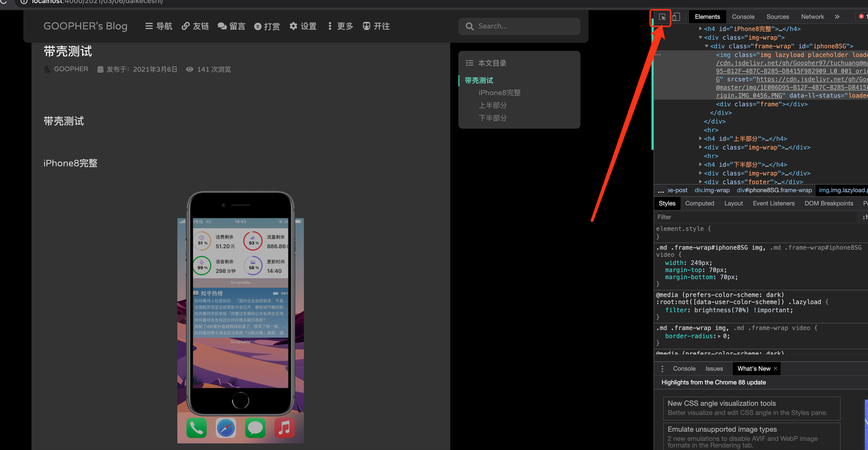This screenshot has height=450, width=868.
Task: Open the 设置 settings menu
Action: [x=303, y=26]
